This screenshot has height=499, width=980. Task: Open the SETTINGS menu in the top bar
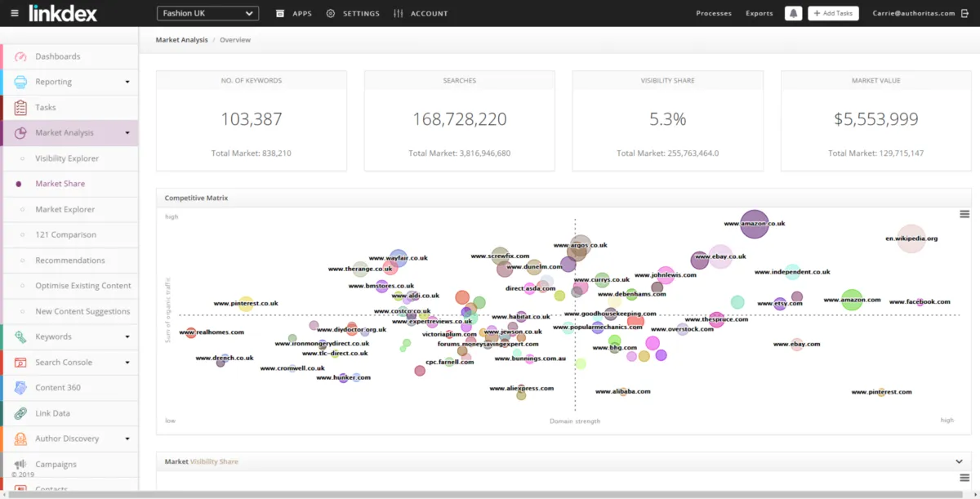(353, 13)
